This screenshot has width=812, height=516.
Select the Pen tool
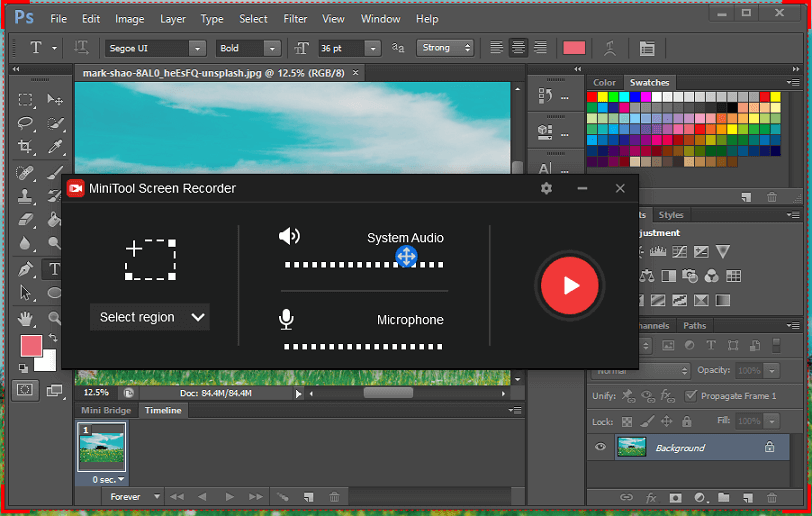pyautogui.click(x=25, y=269)
